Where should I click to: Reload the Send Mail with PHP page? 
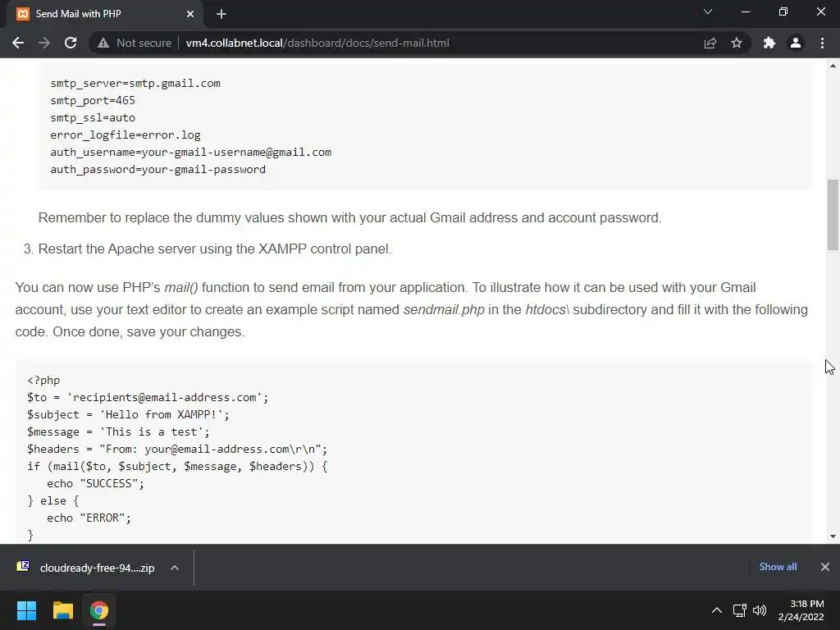click(71, 43)
